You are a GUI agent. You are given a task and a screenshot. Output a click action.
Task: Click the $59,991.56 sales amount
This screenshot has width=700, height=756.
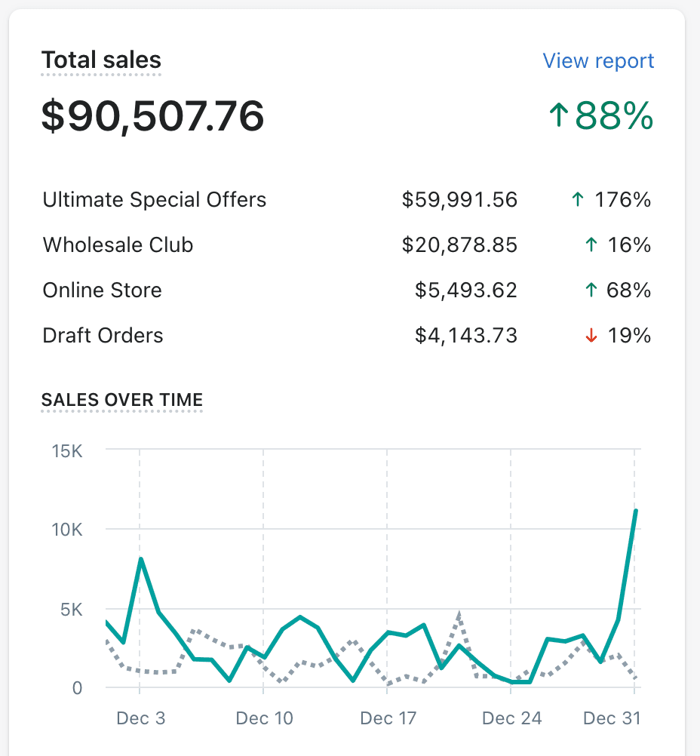[x=459, y=200]
